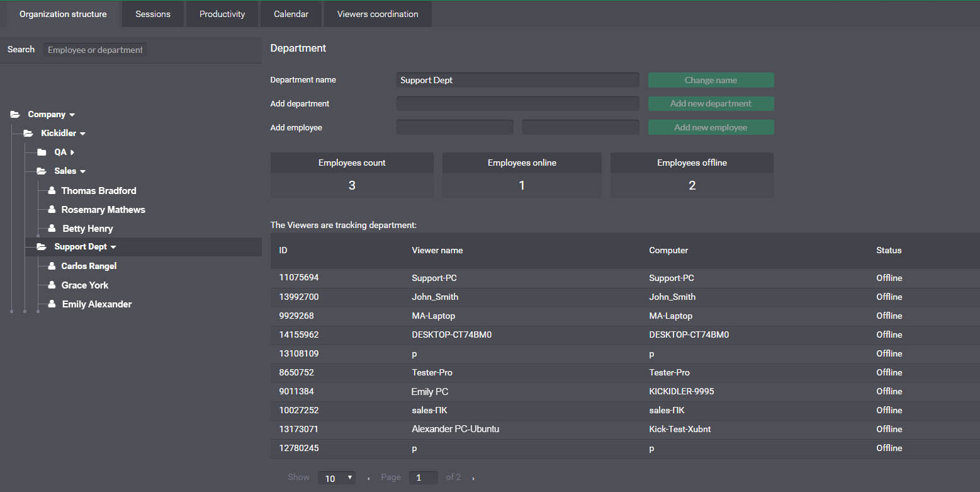This screenshot has height=492, width=980.
Task: Click DESKTOP-CT74BM0 viewer name cell
Action: pyautogui.click(x=452, y=335)
